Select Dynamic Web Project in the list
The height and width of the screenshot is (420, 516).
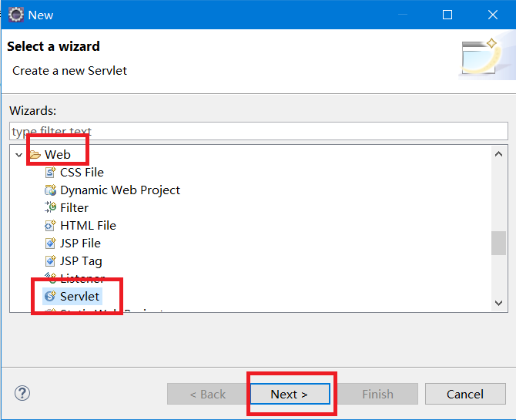tap(120, 190)
